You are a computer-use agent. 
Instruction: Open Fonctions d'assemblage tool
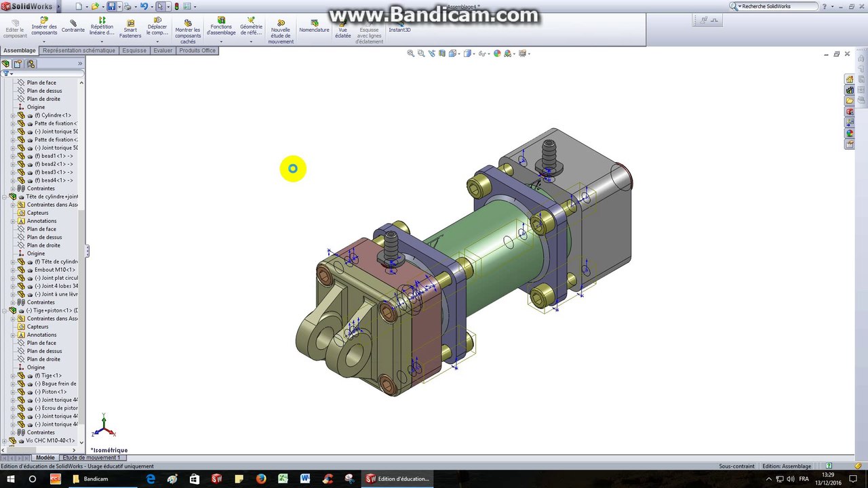(x=221, y=26)
